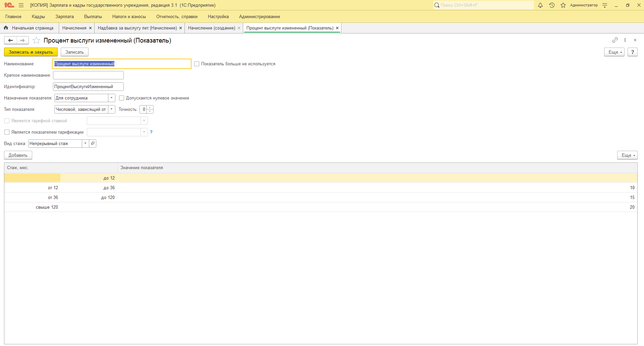
Task: Open table's Еще menu button
Action: click(627, 155)
